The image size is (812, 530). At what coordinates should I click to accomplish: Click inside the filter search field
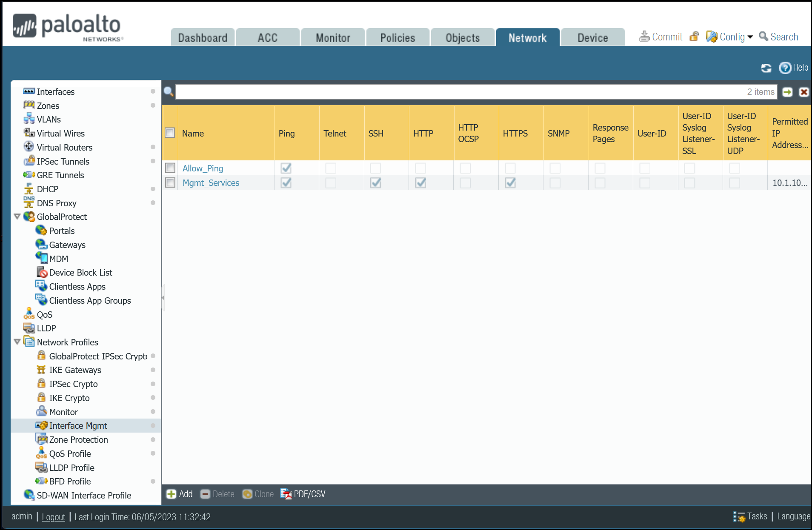pyautogui.click(x=426, y=92)
